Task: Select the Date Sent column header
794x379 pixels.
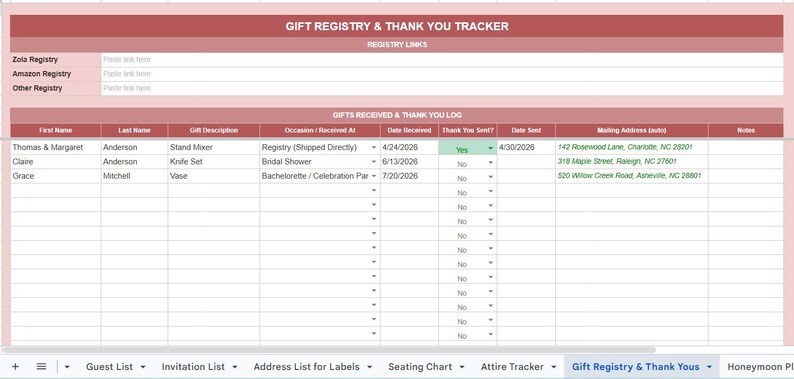Action: click(526, 130)
